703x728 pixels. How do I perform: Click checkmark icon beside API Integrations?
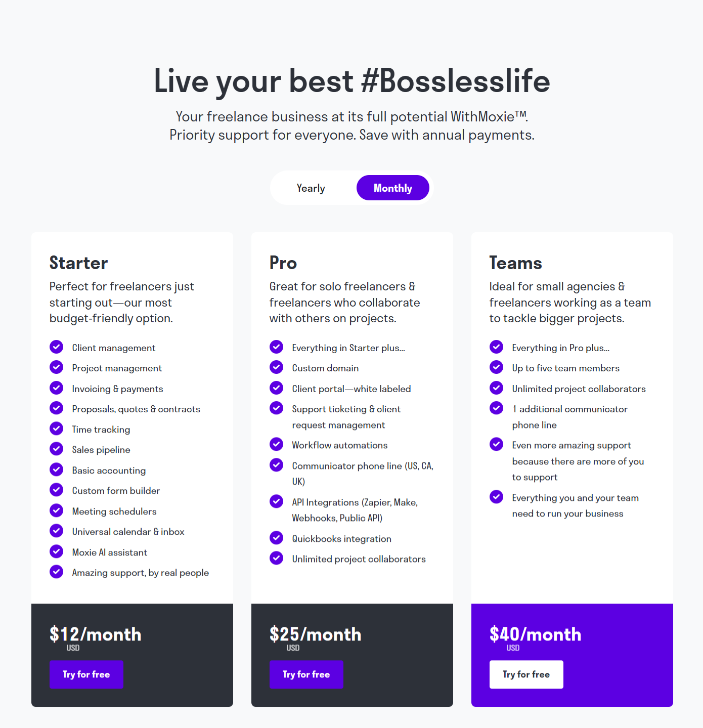pyautogui.click(x=276, y=501)
